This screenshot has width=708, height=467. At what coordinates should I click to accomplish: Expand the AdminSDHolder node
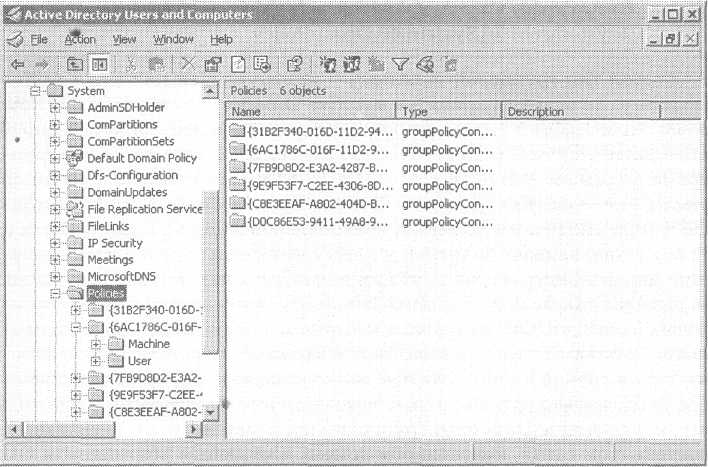tap(55, 108)
